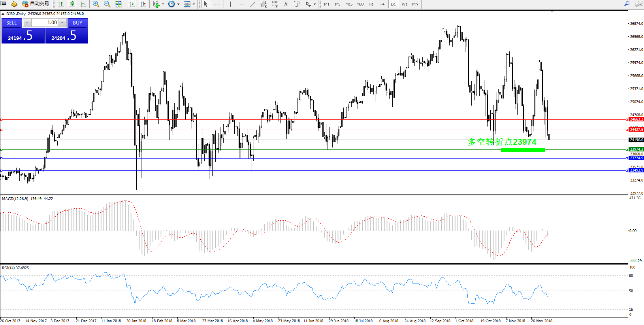Click the lot volume field showing 1.00
The height and width of the screenshot is (325, 644).
[x=45, y=23]
